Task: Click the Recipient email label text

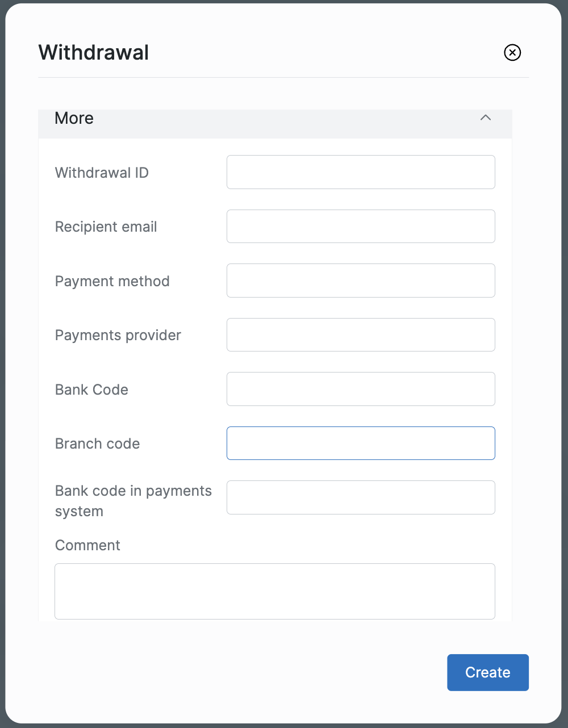Action: tap(106, 227)
